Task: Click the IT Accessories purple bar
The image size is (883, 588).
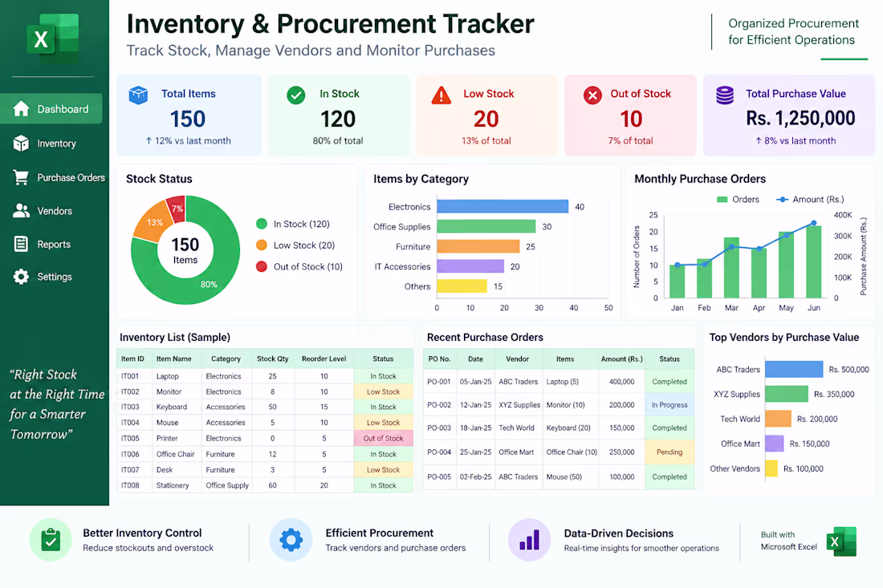Action: point(470,266)
